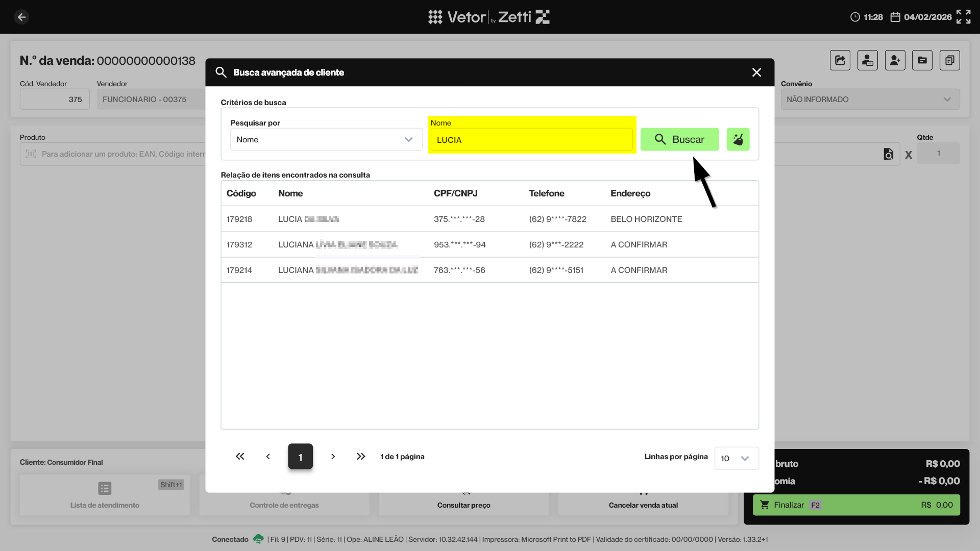Viewport: 980px width, 551px height.
Task: Click the add customer icon
Action: coord(895,60)
